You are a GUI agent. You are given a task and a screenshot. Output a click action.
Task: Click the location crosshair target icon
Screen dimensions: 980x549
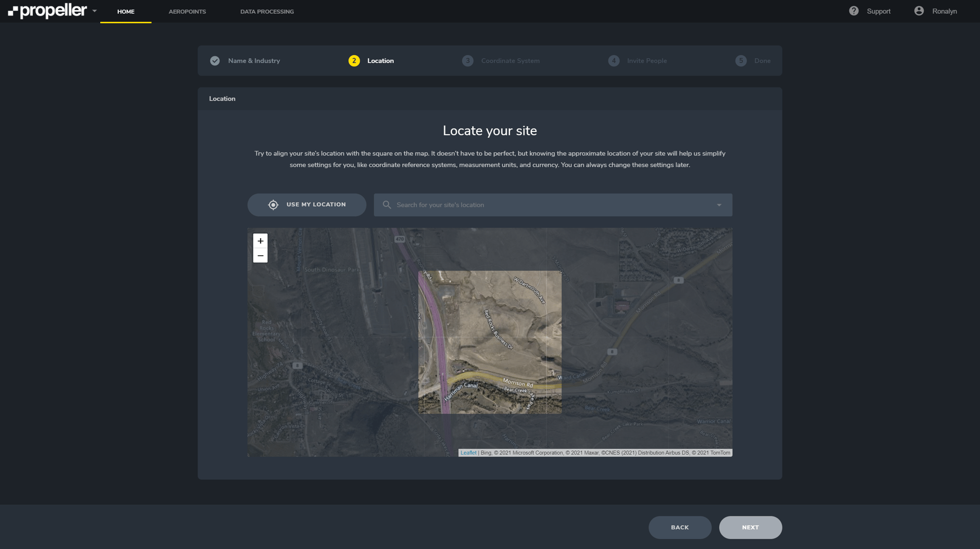click(273, 205)
